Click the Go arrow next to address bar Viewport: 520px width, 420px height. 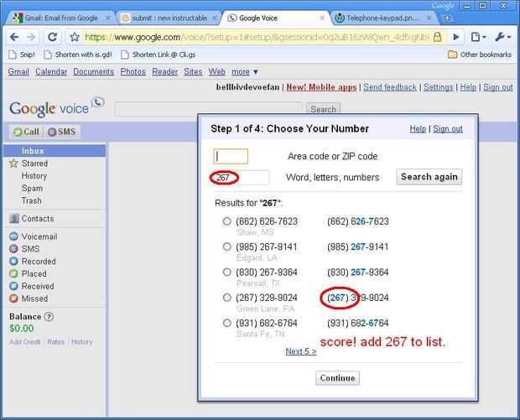click(456, 37)
